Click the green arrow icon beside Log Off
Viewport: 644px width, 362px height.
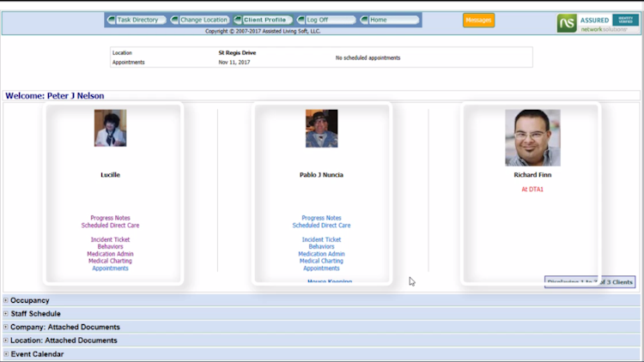tap(301, 20)
